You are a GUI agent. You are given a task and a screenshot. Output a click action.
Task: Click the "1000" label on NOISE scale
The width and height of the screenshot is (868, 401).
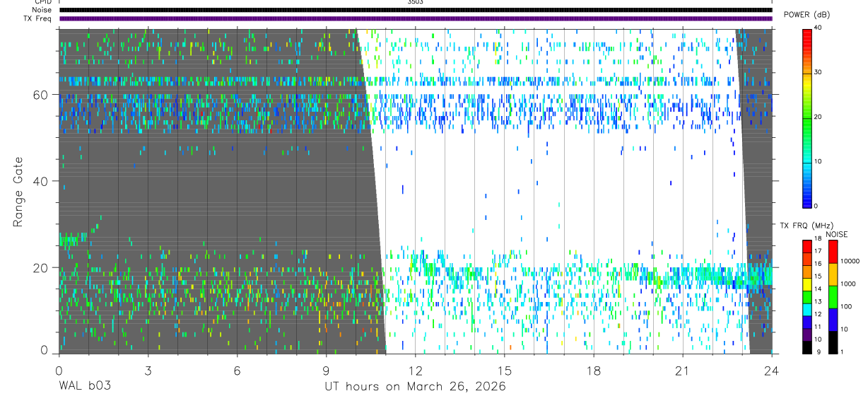point(848,284)
